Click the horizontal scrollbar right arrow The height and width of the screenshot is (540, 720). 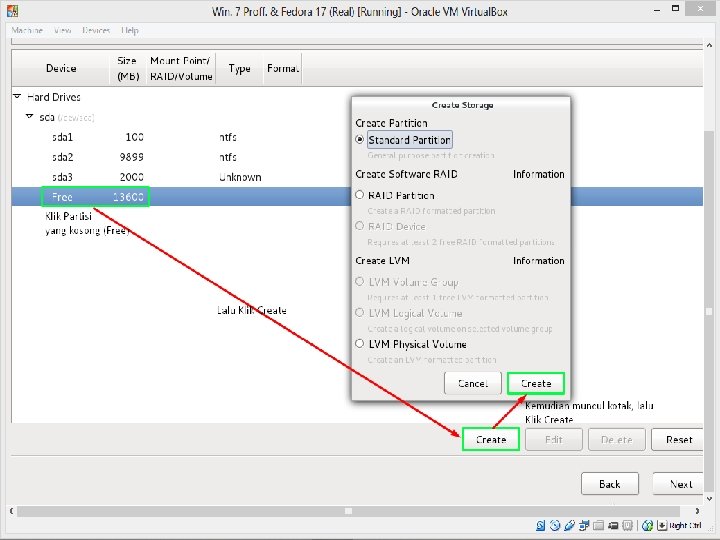697,511
